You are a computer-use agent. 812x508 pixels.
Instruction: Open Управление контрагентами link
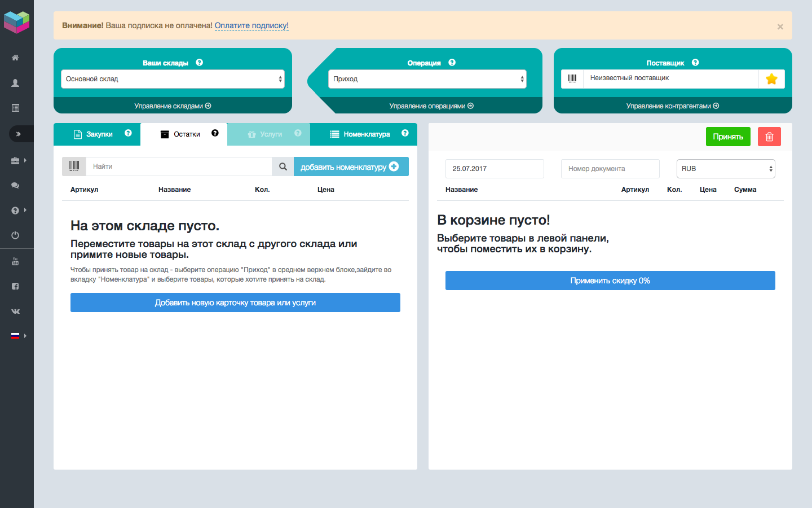point(673,106)
